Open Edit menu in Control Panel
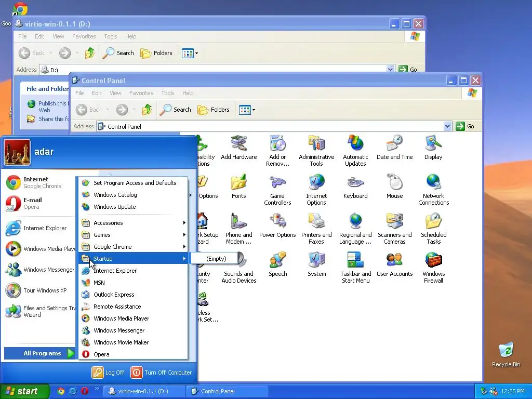This screenshot has height=399, width=532. point(96,93)
